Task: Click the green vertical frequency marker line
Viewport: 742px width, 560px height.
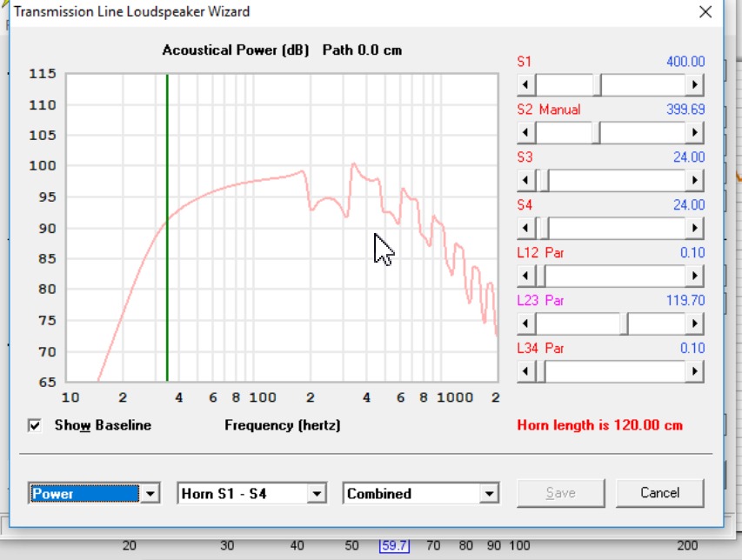Action: point(167,227)
